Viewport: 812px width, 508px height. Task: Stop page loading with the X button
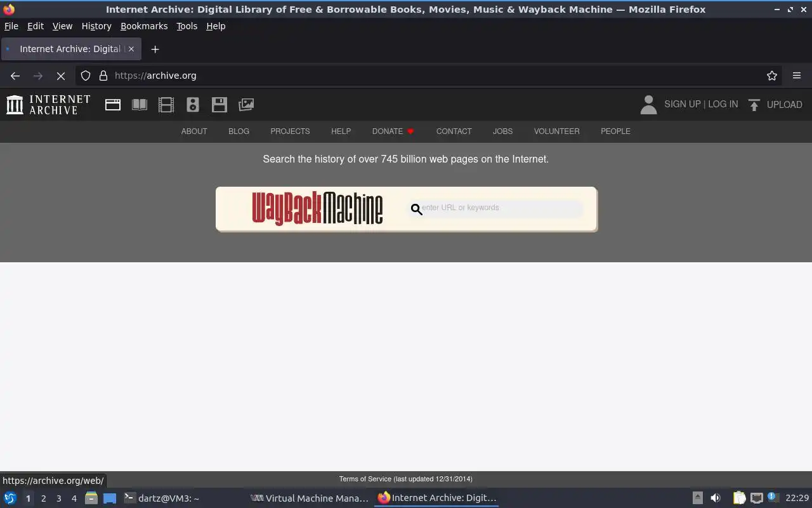point(61,76)
